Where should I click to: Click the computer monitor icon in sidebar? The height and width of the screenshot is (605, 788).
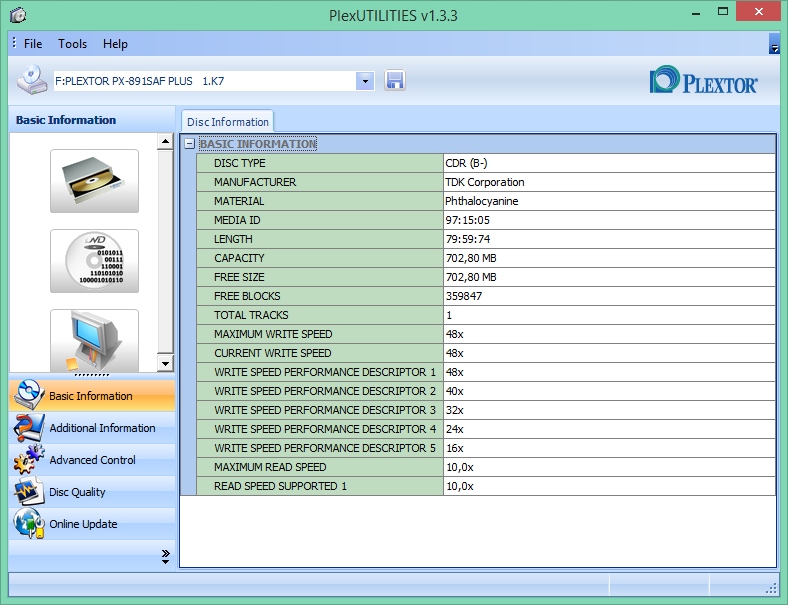(x=94, y=340)
